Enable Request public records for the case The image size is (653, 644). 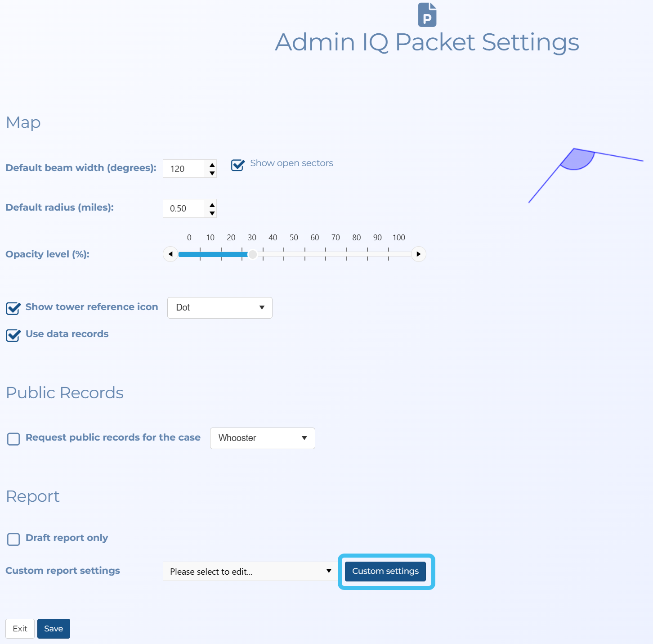tap(13, 439)
